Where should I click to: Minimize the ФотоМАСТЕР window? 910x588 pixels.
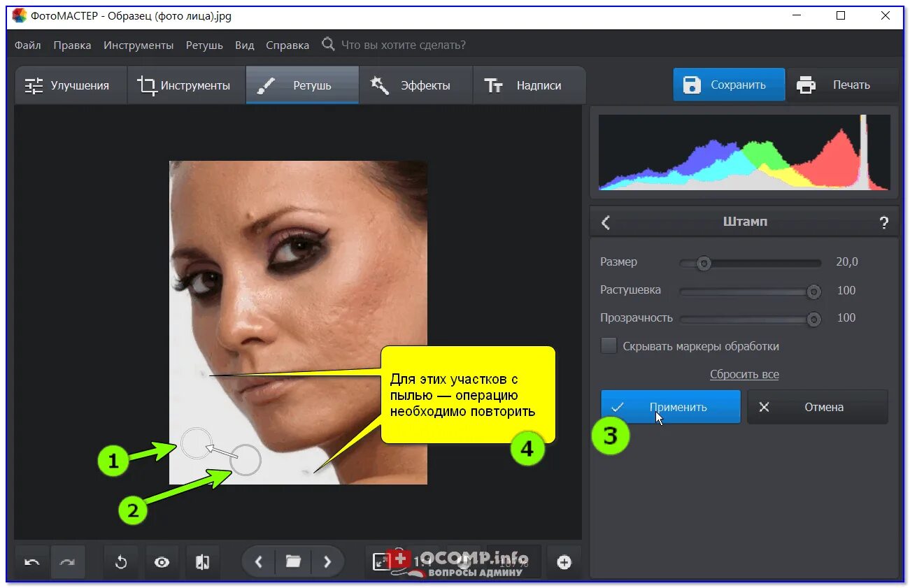click(x=797, y=15)
